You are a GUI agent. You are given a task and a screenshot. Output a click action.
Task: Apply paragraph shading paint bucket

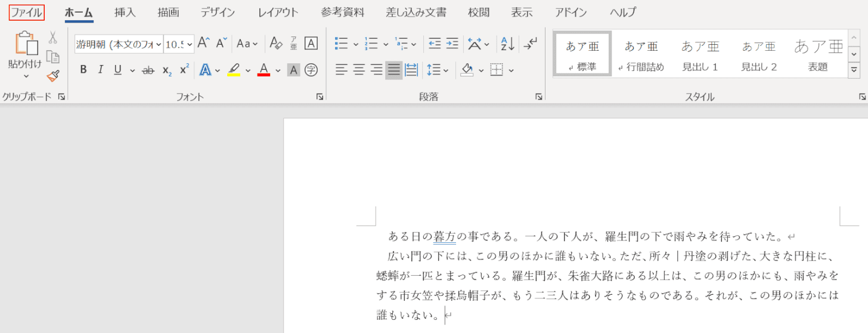pyautogui.click(x=468, y=70)
